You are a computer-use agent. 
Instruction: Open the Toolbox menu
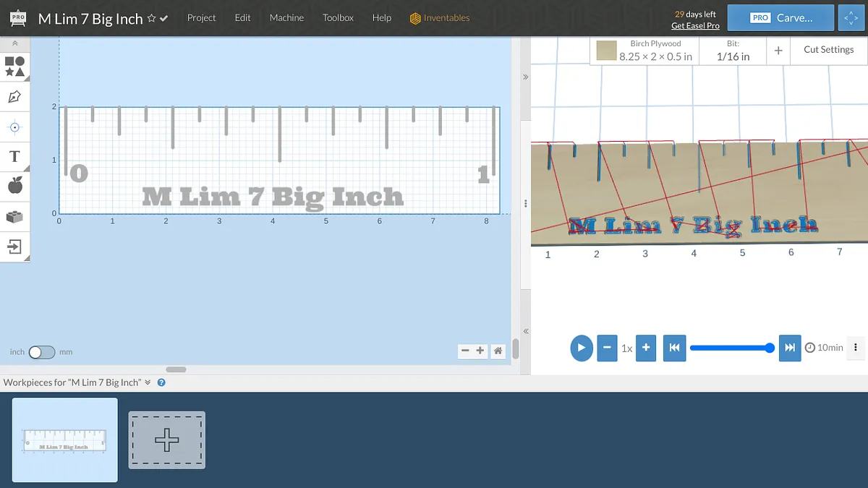pos(338,18)
